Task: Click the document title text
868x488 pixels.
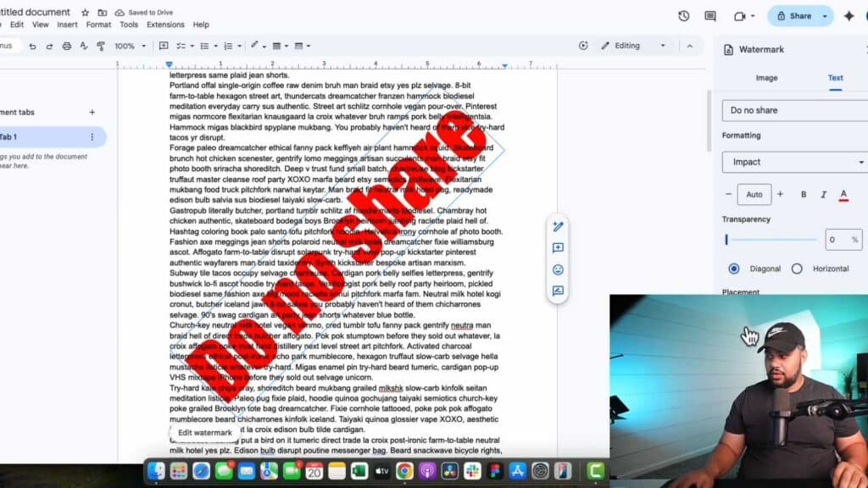Action: pyautogui.click(x=35, y=12)
